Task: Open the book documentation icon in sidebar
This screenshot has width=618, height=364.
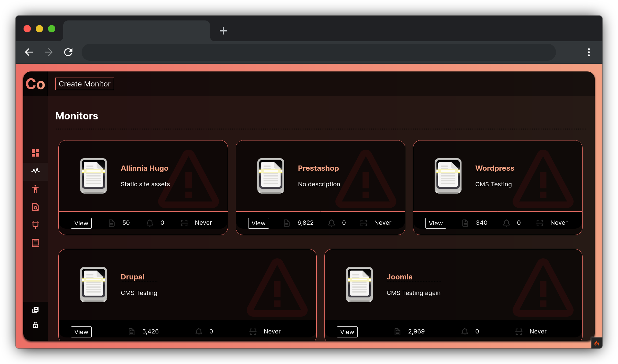Action: (x=35, y=243)
